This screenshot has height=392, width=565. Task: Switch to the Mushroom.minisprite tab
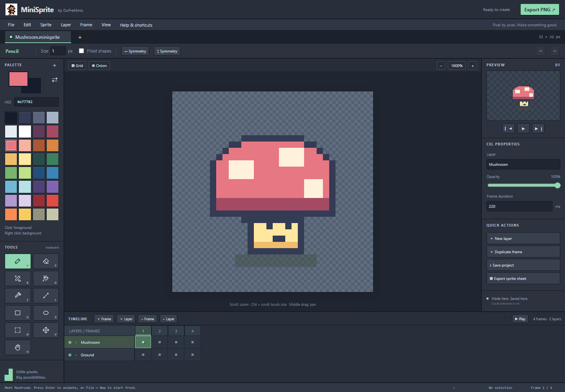point(38,37)
